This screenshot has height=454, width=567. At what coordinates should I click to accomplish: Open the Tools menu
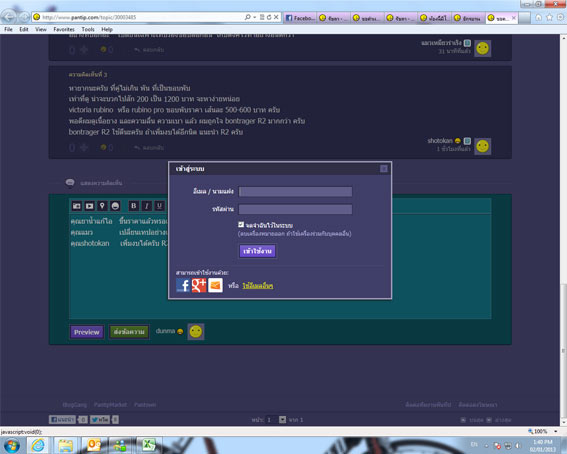pyautogui.click(x=88, y=29)
